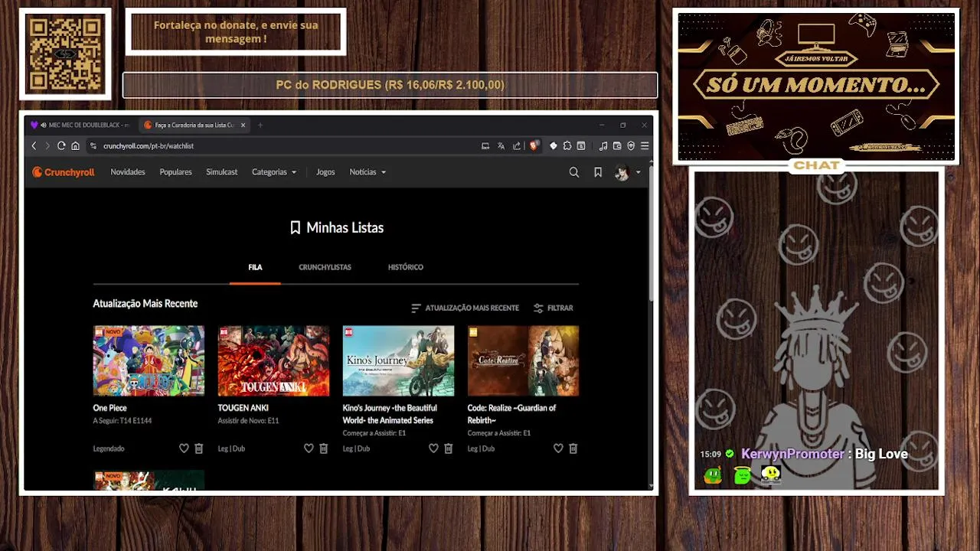The height and width of the screenshot is (551, 980).
Task: Click 'A Seguir: T14 E1144' under One Piece
Action: pyautogui.click(x=122, y=421)
